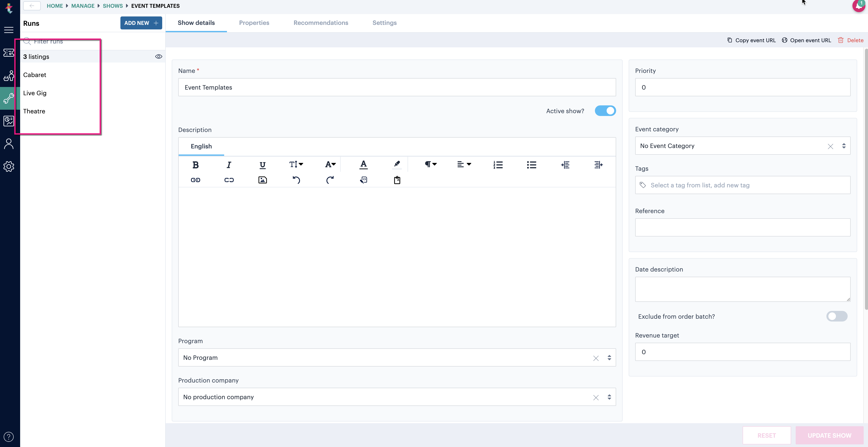Open the customers and sales sidebar icon
The image size is (868, 447).
(9, 76)
